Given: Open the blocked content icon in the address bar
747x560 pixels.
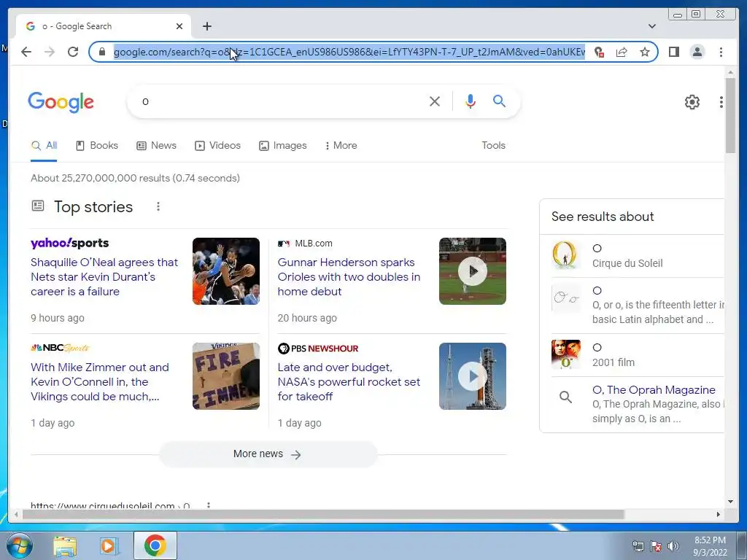Looking at the screenshot, I should (x=599, y=52).
